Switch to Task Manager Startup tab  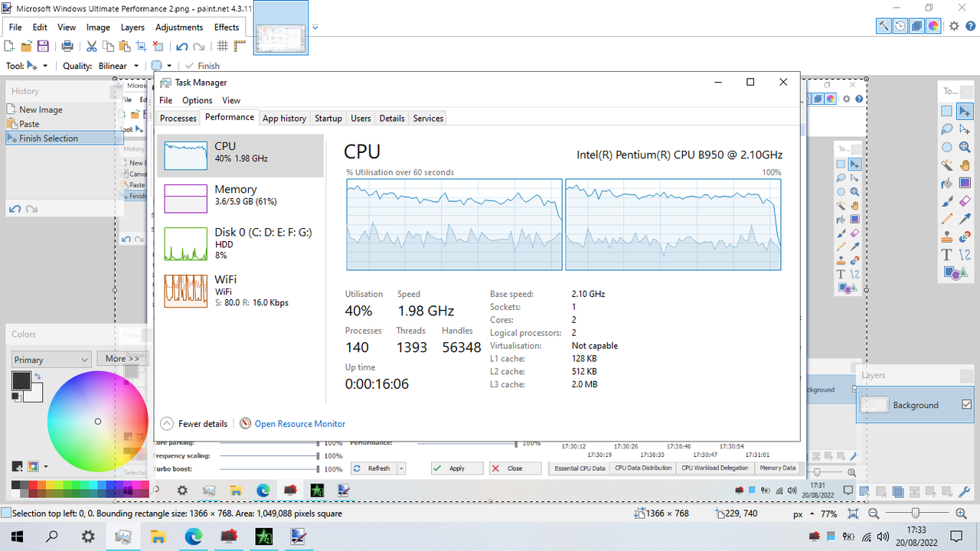(x=328, y=118)
